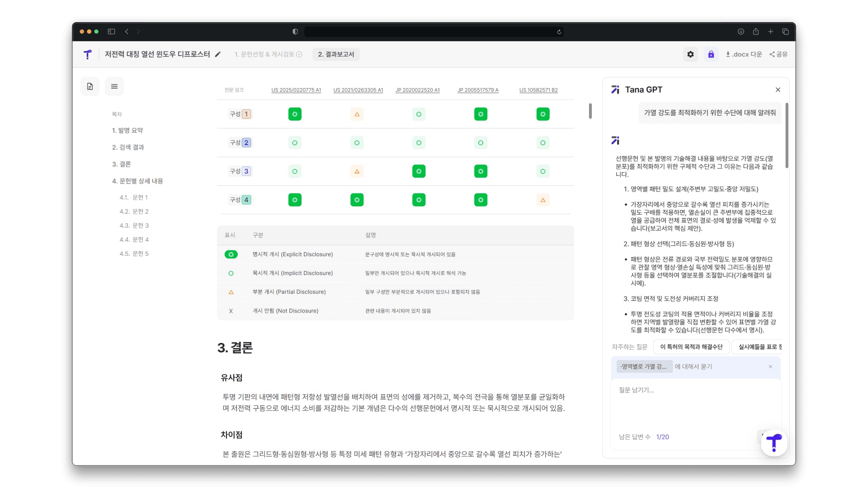Viewport: 868px width, 488px height.
Task: Open the settings gear icon
Action: tap(690, 54)
